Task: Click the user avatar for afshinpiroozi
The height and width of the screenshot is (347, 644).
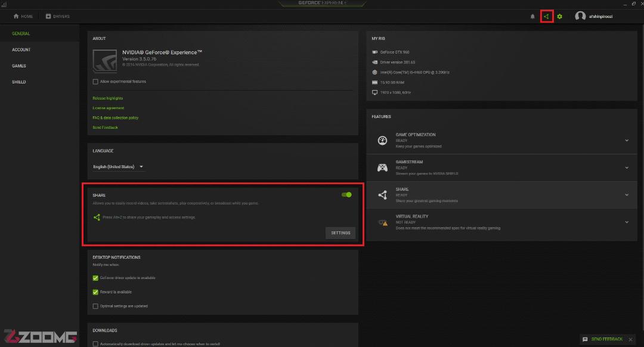Action: [x=580, y=16]
